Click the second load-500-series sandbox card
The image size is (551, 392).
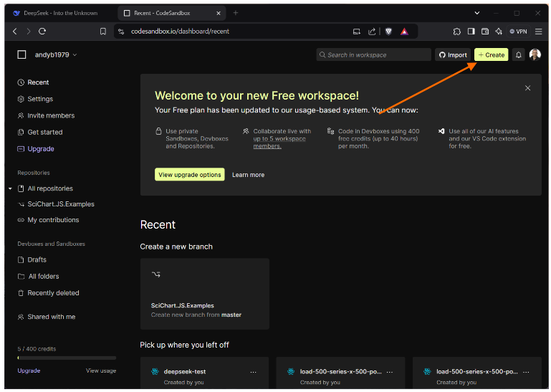(340, 373)
